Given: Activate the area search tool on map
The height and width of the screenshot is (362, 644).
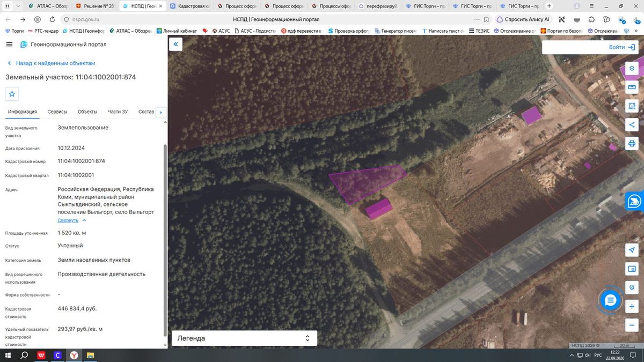Looking at the screenshot, I should (632, 106).
